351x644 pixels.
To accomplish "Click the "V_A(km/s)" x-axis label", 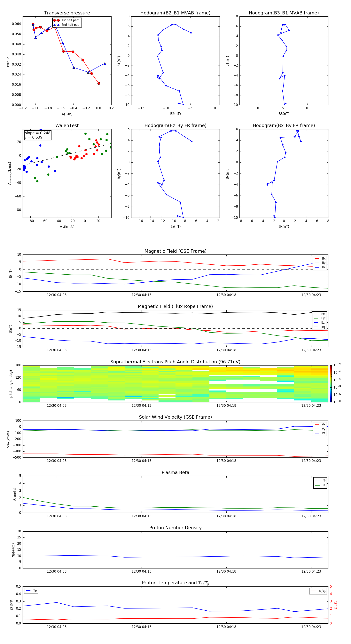I will pos(67,227).
